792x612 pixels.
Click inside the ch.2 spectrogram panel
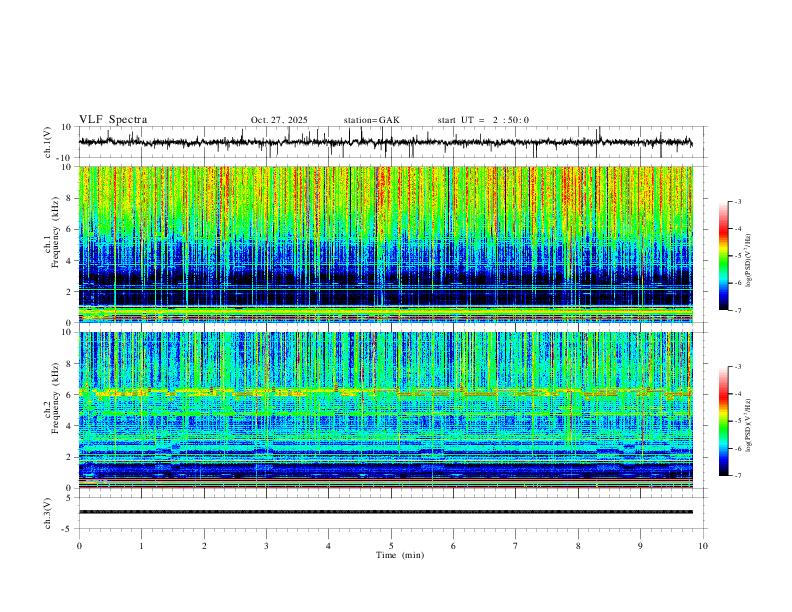pyautogui.click(x=385, y=410)
